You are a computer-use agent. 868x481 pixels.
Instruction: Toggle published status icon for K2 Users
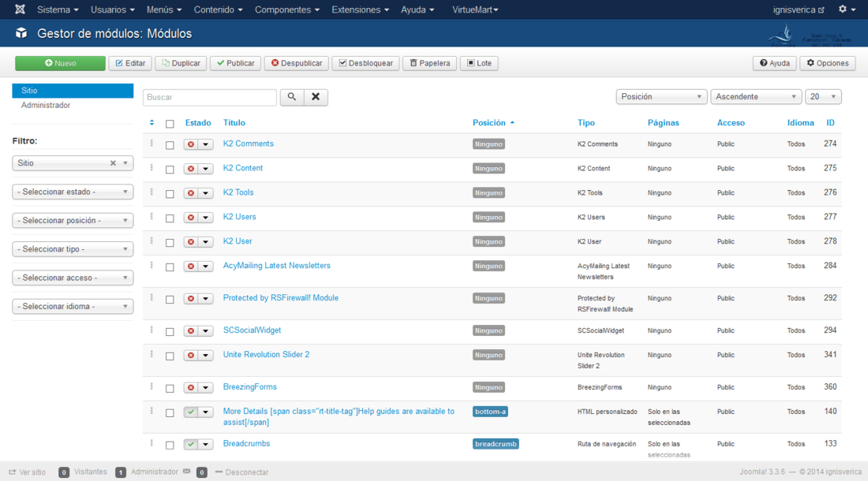tap(191, 218)
